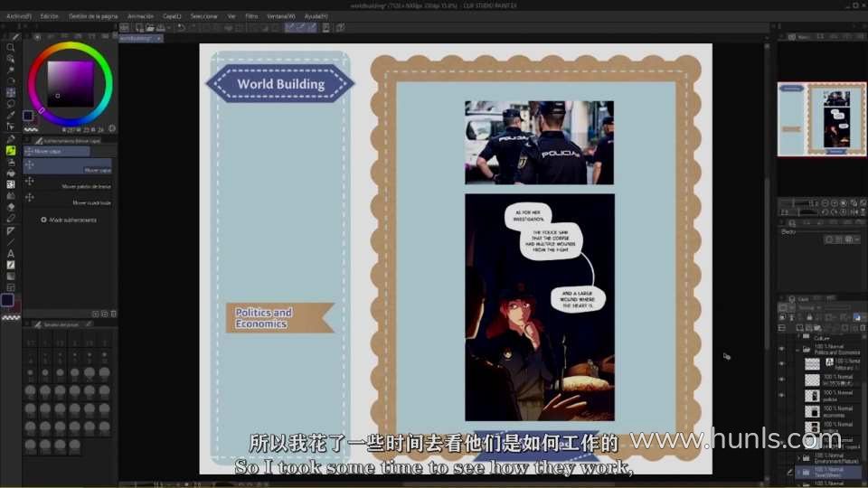Choose the Text tool

coord(11,253)
